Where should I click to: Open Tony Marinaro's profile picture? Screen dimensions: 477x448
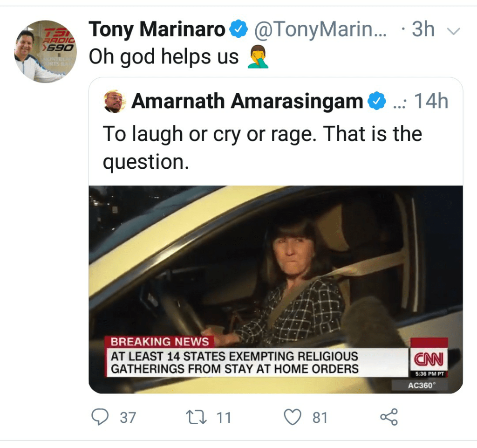[x=46, y=51]
